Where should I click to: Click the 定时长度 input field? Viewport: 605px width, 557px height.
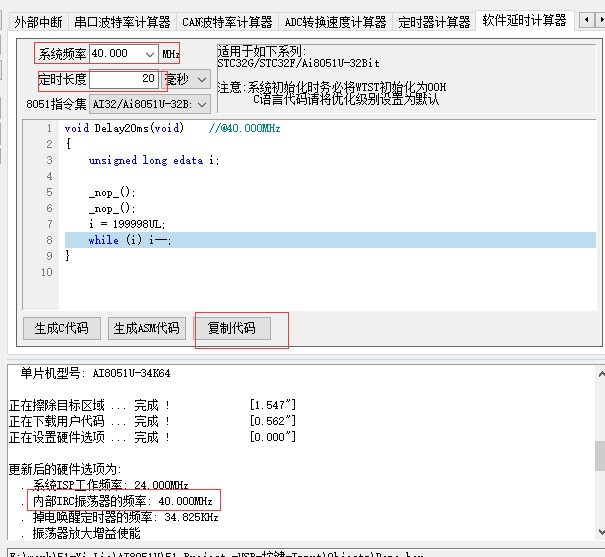pyautogui.click(x=124, y=79)
